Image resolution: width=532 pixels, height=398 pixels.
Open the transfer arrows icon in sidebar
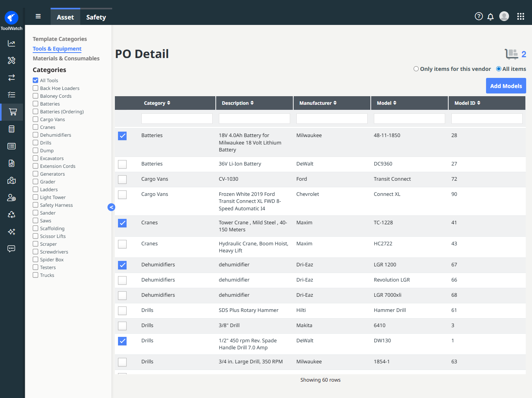(12, 77)
